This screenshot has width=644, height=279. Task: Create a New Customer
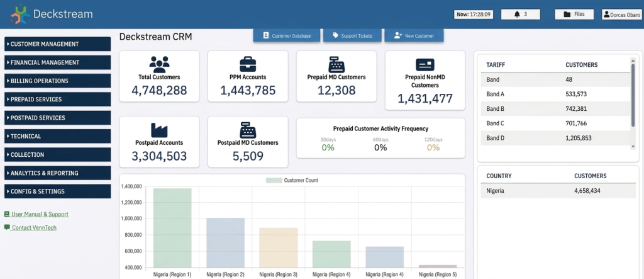(x=414, y=36)
